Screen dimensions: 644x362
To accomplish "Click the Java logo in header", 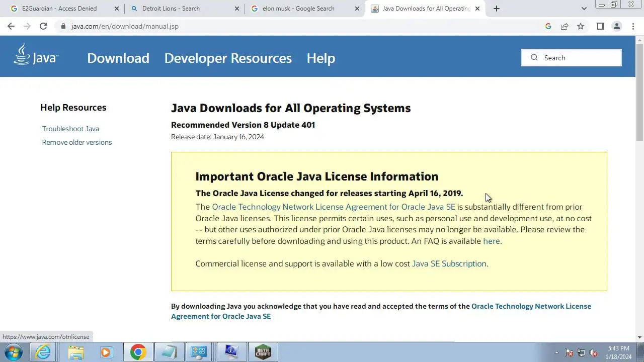I will 36,55.
